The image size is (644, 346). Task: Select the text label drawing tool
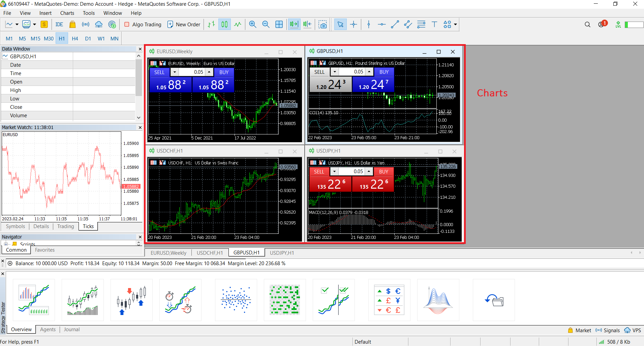tap(434, 24)
